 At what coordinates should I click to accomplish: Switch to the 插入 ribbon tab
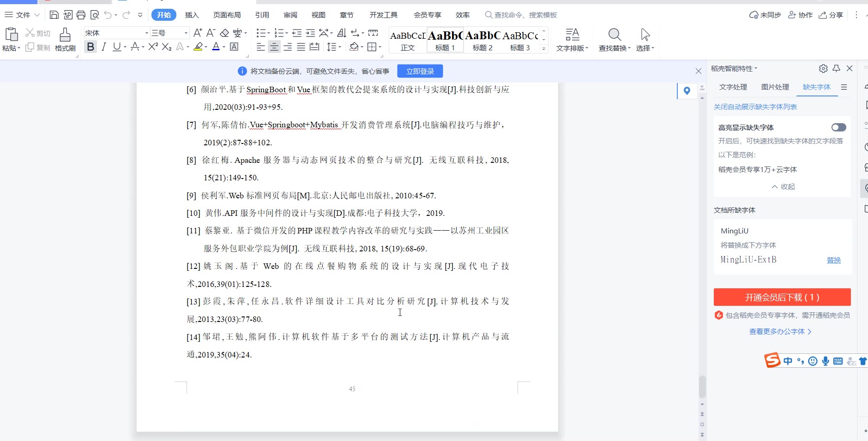(192, 15)
